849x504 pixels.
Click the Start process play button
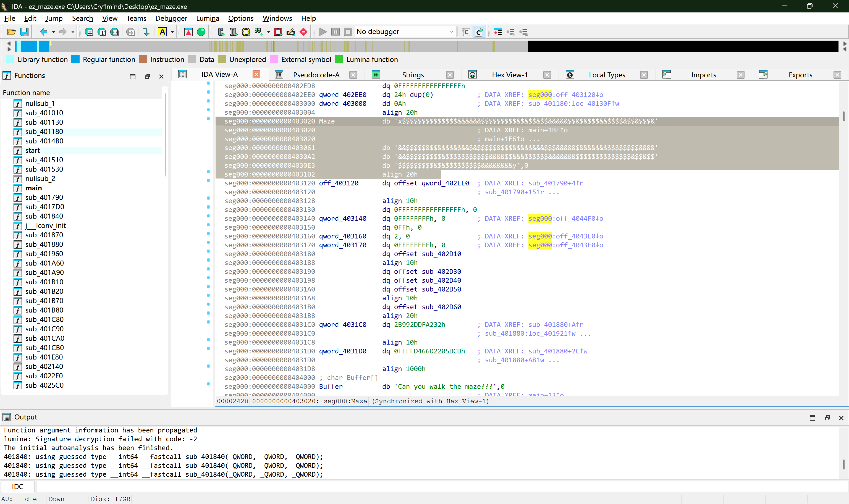[322, 32]
